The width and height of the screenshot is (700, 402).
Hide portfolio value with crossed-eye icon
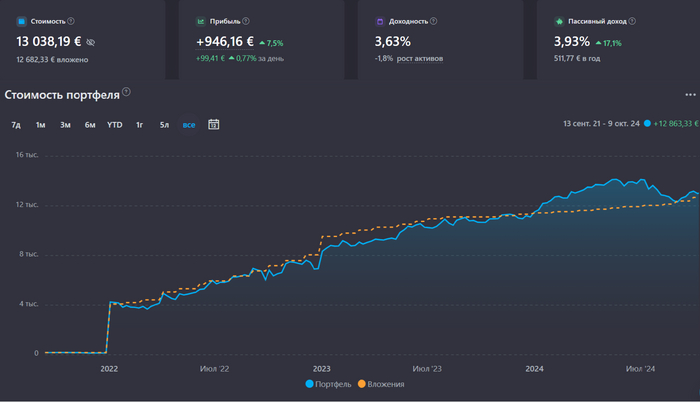(x=91, y=42)
